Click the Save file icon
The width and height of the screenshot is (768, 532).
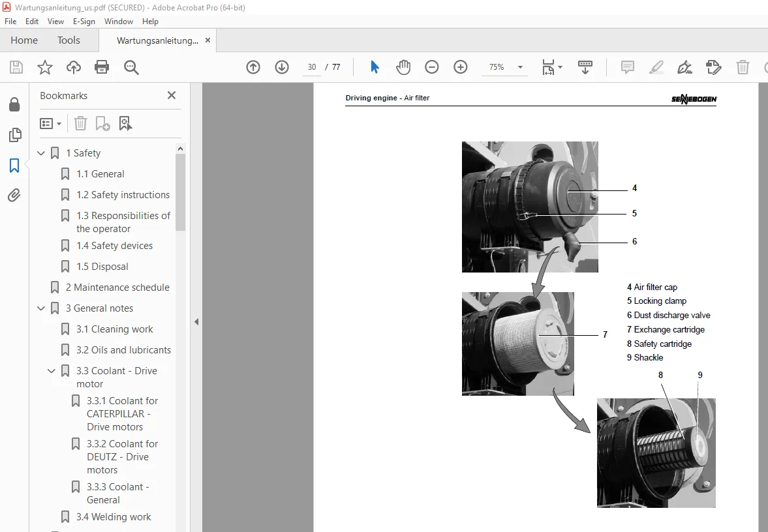(x=16, y=67)
